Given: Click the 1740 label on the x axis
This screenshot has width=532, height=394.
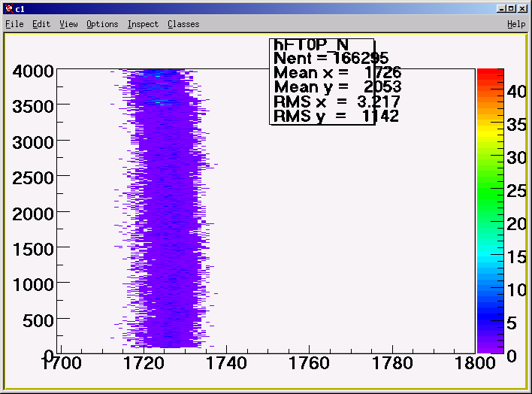Looking at the screenshot, I should [227, 363].
